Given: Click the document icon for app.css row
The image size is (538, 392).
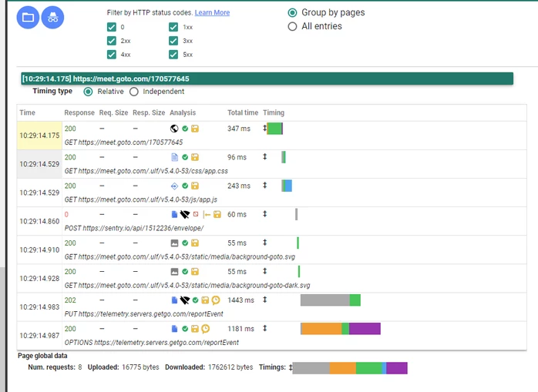Looking at the screenshot, I should pos(174,157).
